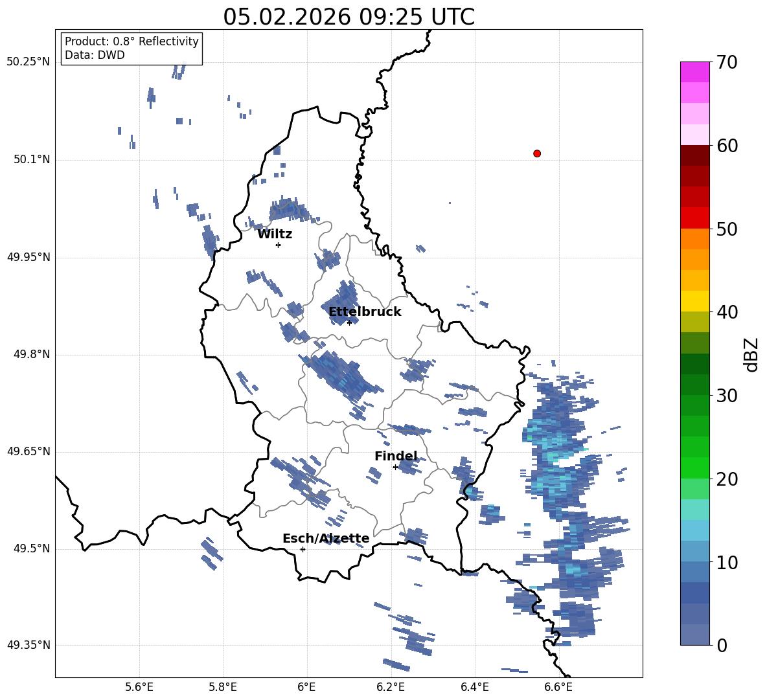Click the 49.5°N latitude label
The height and width of the screenshot is (700, 767).
[x=31, y=548]
